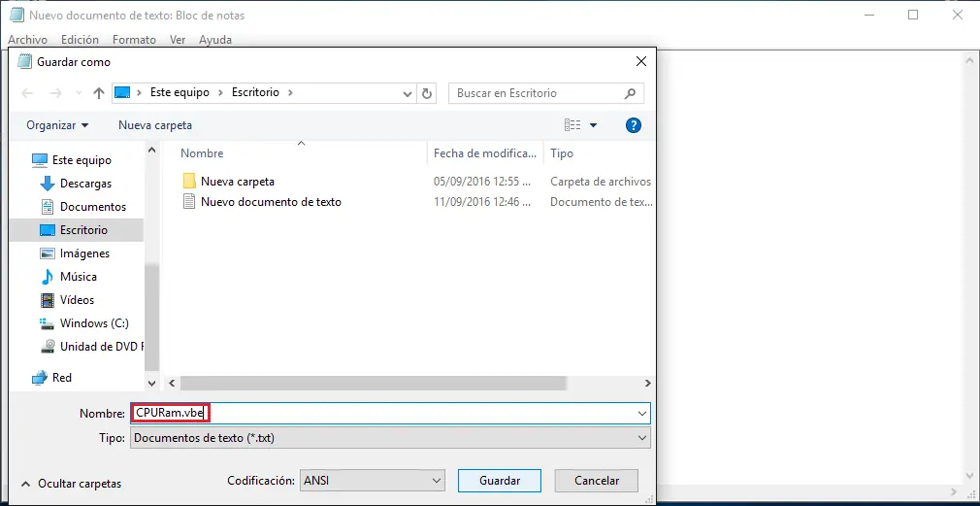Click the Red network icon
Screen dimensions: 980x506
[x=40, y=377]
